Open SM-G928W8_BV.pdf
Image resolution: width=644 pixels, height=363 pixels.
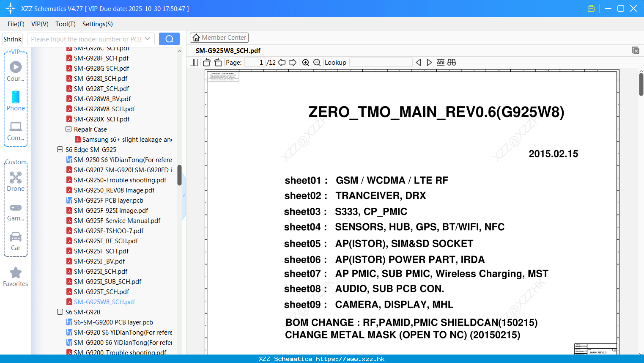coord(102,99)
